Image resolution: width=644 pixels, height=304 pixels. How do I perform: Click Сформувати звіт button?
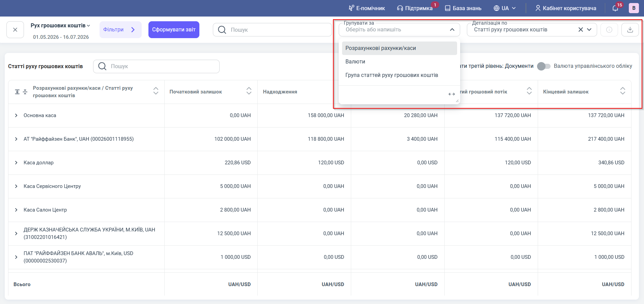(174, 30)
